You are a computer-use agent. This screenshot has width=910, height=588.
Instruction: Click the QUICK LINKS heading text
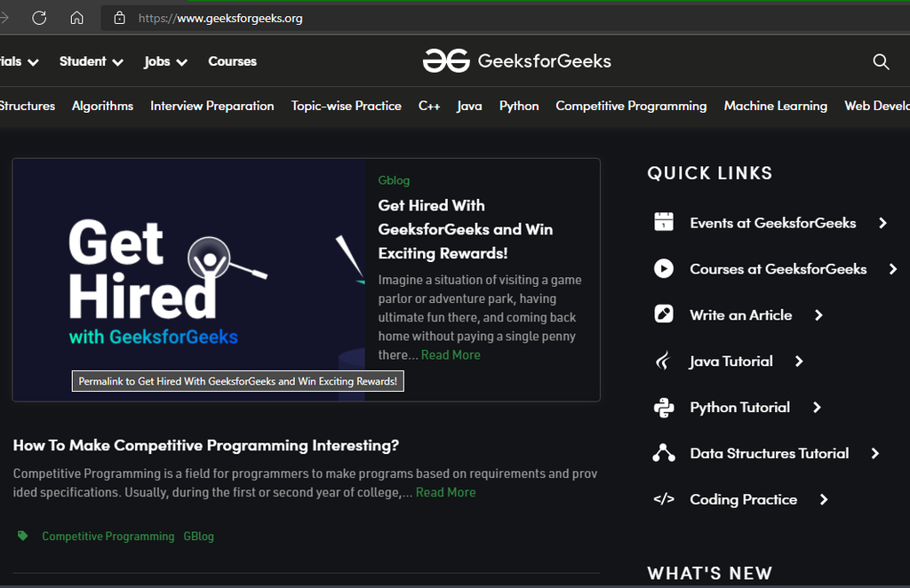coord(709,173)
